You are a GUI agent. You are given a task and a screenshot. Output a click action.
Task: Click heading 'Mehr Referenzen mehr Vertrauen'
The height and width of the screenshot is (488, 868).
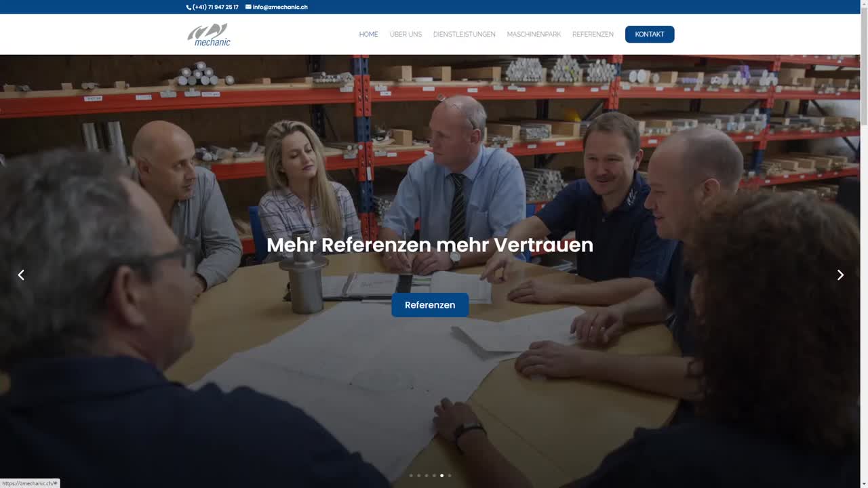point(430,245)
